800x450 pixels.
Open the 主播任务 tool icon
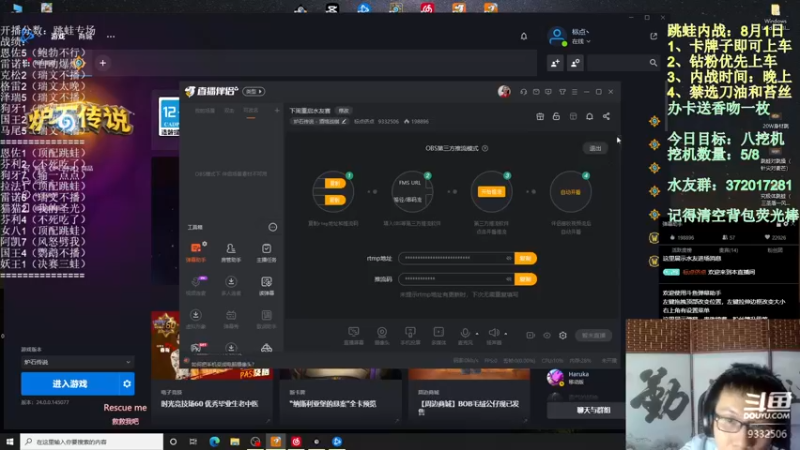[x=266, y=252]
